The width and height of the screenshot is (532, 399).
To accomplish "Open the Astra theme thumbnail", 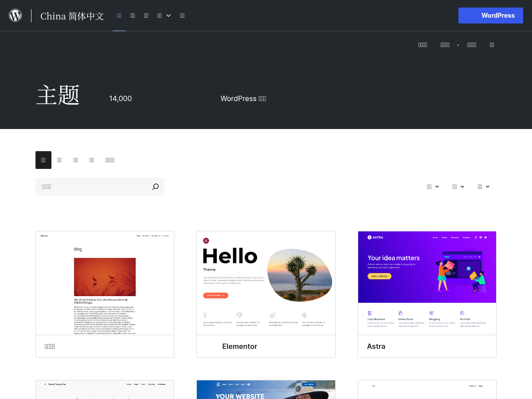I will [427, 283].
